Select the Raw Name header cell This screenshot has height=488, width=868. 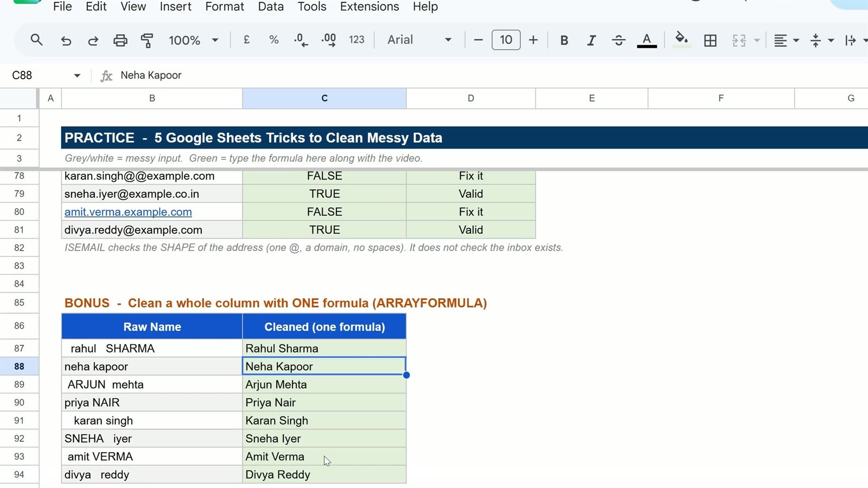pyautogui.click(x=152, y=326)
